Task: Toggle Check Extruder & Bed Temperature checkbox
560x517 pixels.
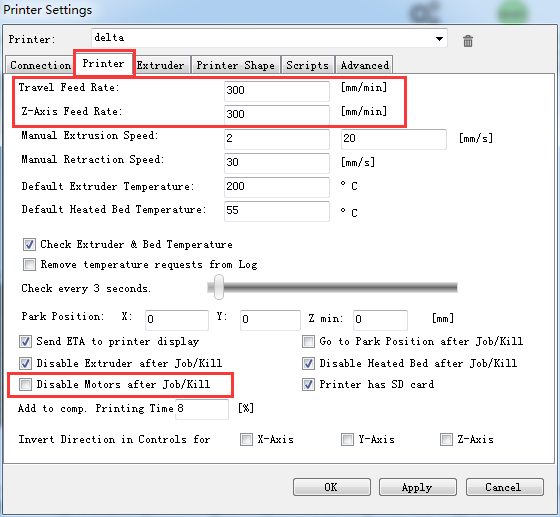Action: tap(29, 245)
